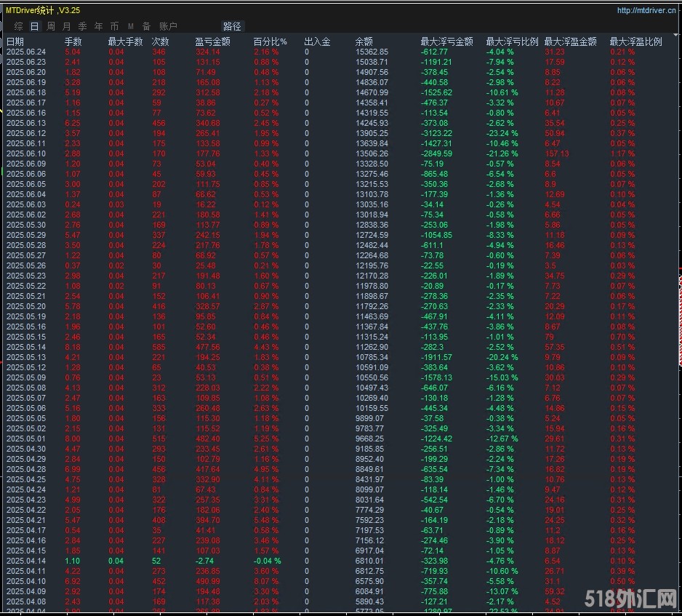The height and width of the screenshot is (616, 682).
Task: Click balance 12195.76
Action: (372, 265)
